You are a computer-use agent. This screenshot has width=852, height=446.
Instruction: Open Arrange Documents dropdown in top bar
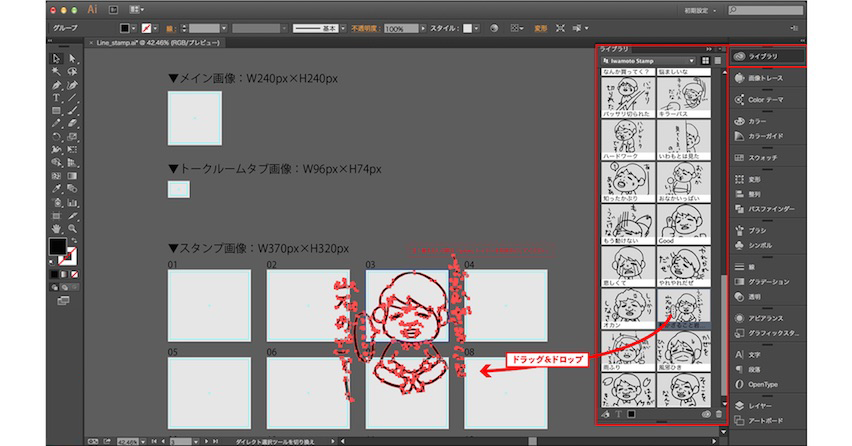click(x=136, y=10)
